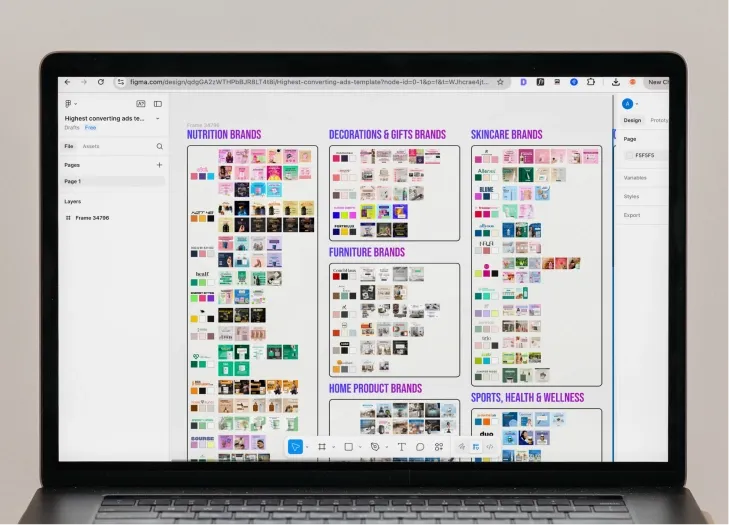Open the Actions tool in the toolbar

pos(439,447)
